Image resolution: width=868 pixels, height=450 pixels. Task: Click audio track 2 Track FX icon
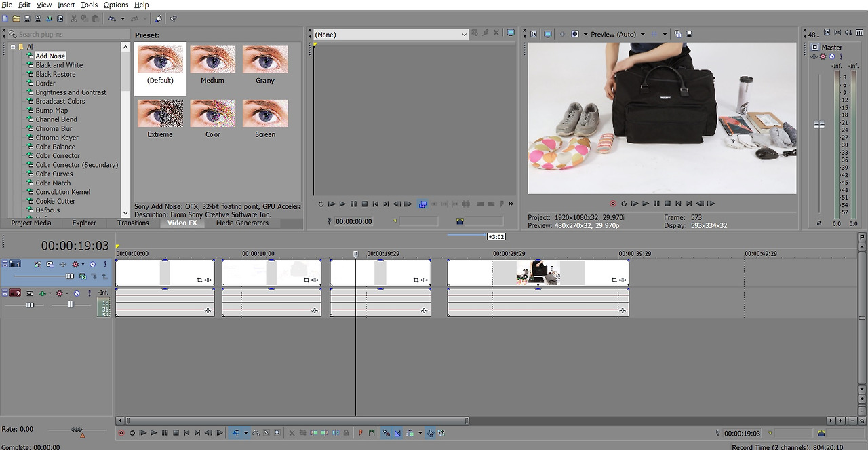(43, 293)
